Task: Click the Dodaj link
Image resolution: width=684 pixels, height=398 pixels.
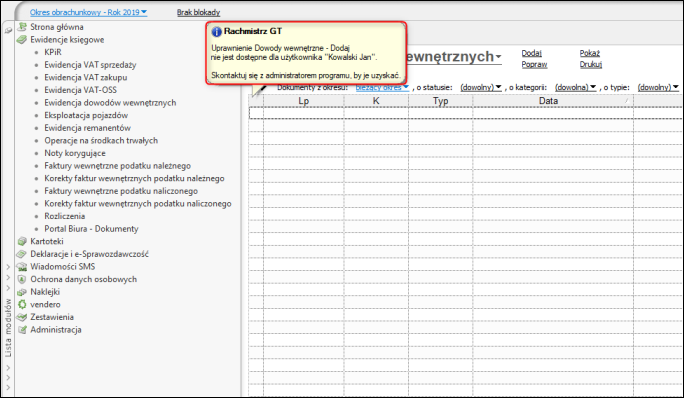Action: 531,53
